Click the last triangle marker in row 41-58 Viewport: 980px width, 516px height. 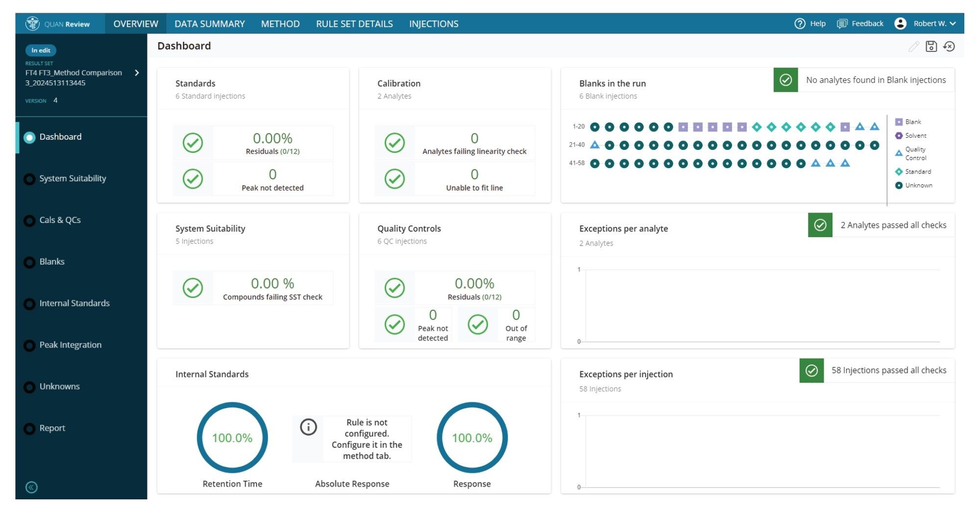coord(845,163)
